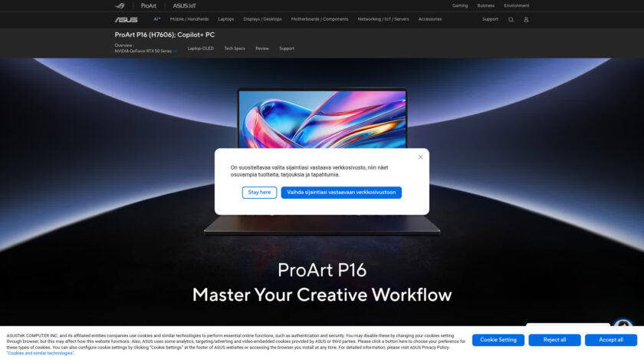Switch to the Laptop-OLED tab
The height and width of the screenshot is (363, 644).
(x=201, y=48)
